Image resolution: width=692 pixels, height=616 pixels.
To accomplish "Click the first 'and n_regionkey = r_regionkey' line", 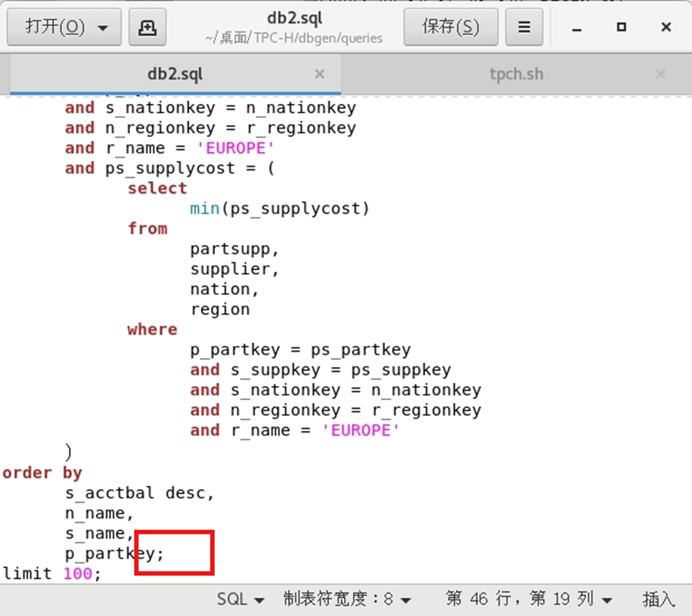I will tap(210, 128).
